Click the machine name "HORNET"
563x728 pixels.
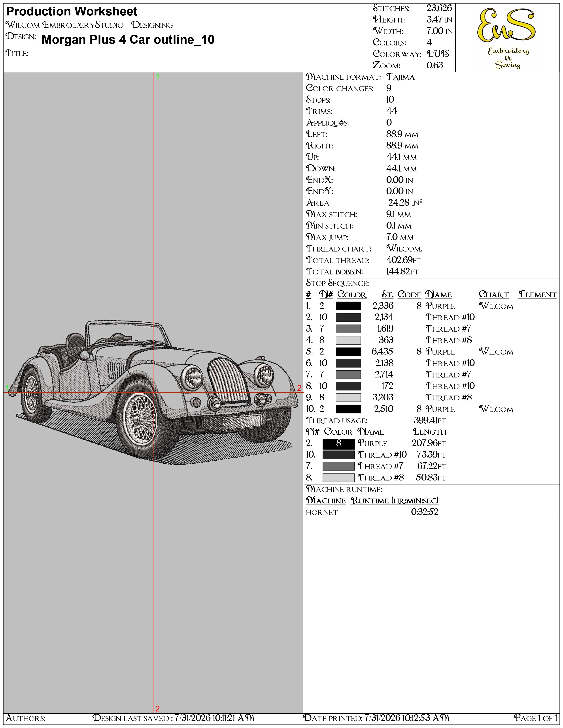322,513
